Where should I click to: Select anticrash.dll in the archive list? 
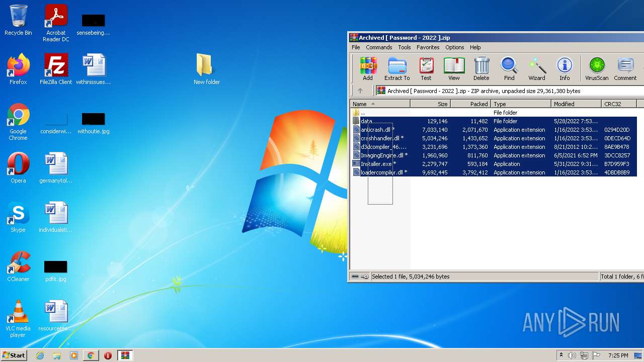(494, 130)
